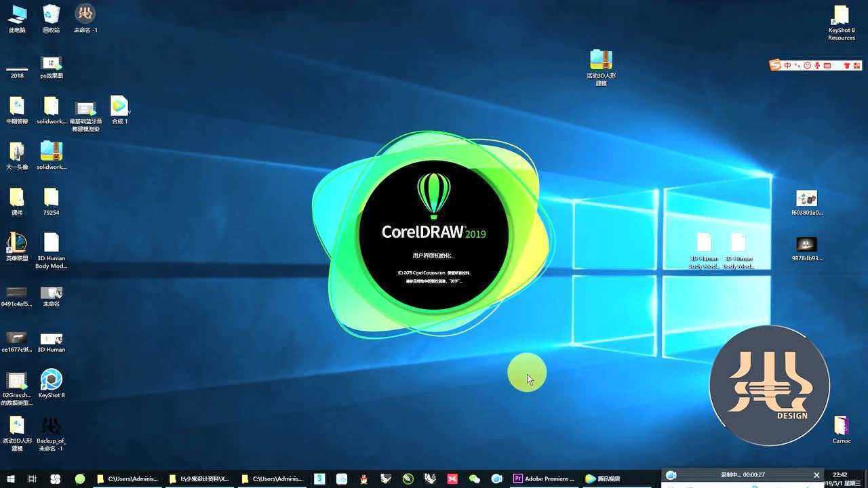Click the Sogou input bar microphone icon
868x488 pixels.
817,66
